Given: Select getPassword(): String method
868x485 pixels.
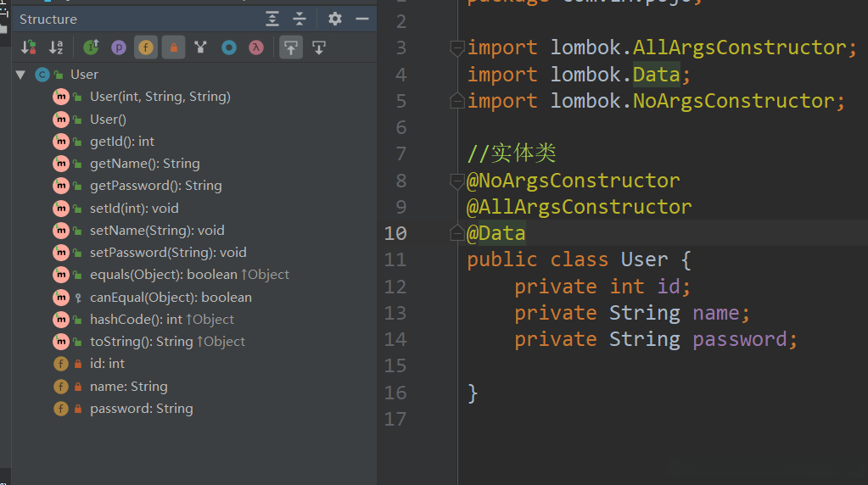Looking at the screenshot, I should [155, 186].
